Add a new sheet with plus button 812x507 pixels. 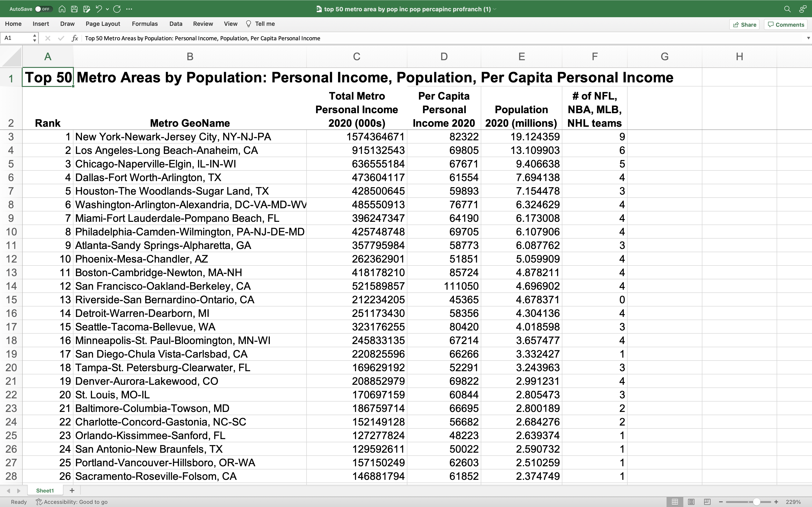[72, 490]
